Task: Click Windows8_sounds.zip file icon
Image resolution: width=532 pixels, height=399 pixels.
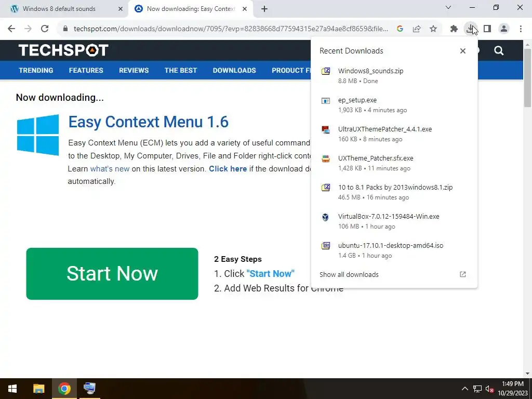Action: point(326,71)
